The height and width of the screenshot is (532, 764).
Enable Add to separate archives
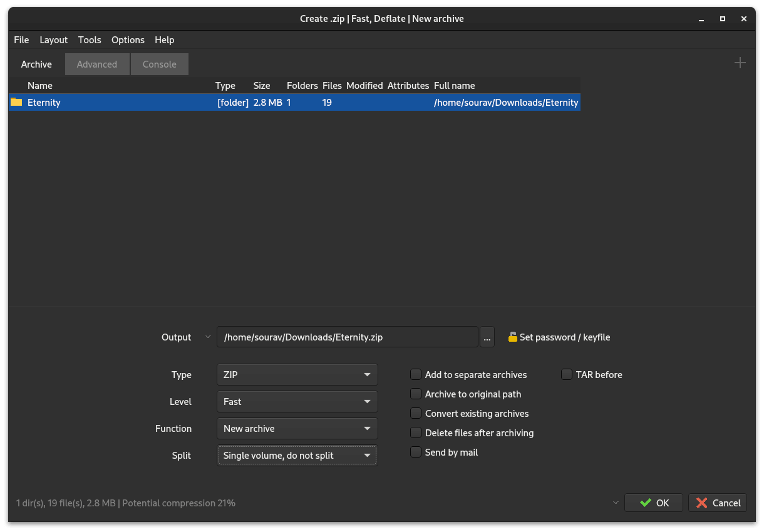[x=416, y=374]
